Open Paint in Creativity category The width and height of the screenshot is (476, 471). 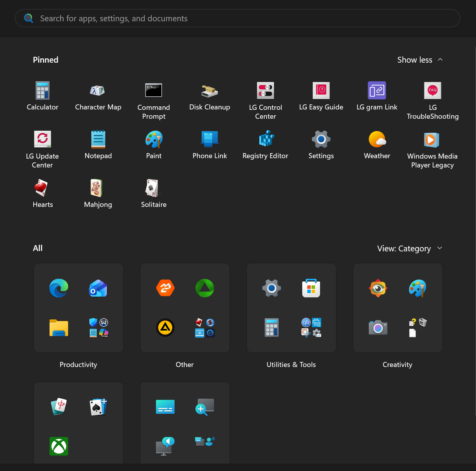point(418,288)
